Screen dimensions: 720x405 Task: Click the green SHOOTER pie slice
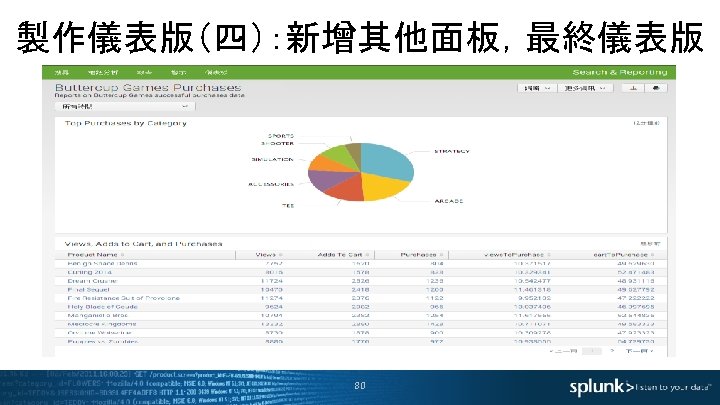tap(342, 156)
